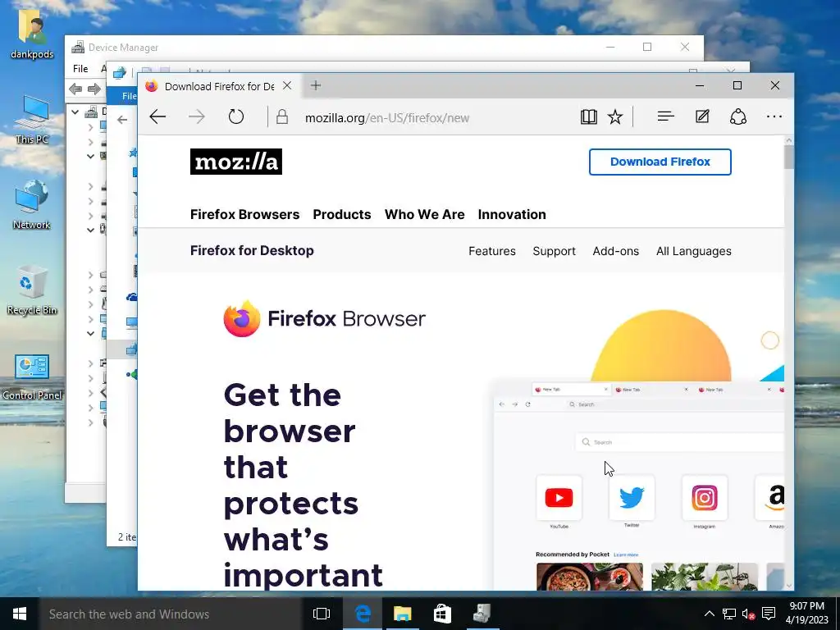Go back in Edge browser

(x=157, y=116)
